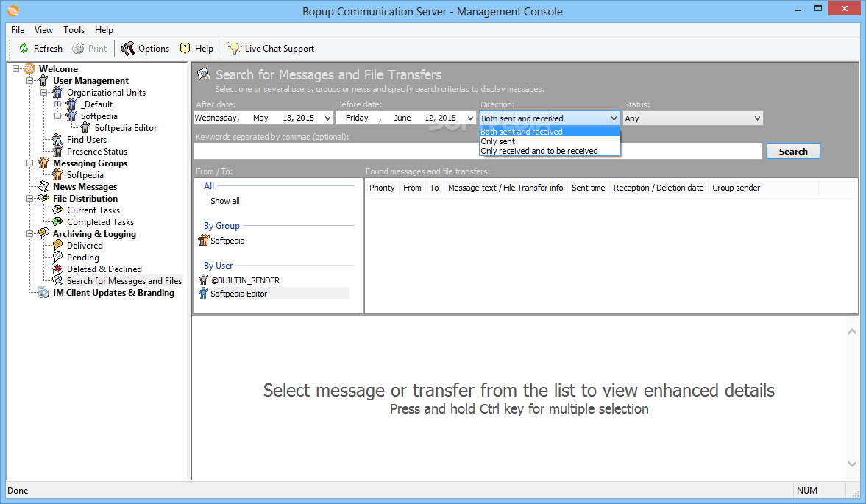Collapse the File Distribution node
The width and height of the screenshot is (866, 504).
(30, 198)
